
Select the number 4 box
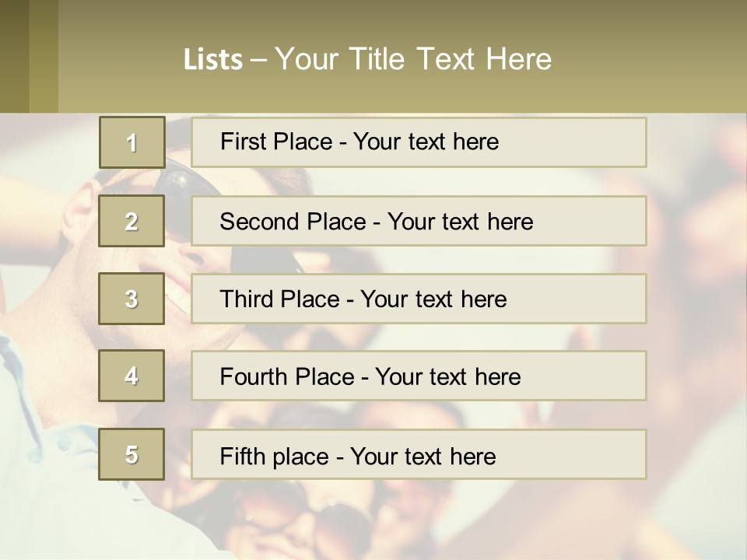[x=132, y=376]
